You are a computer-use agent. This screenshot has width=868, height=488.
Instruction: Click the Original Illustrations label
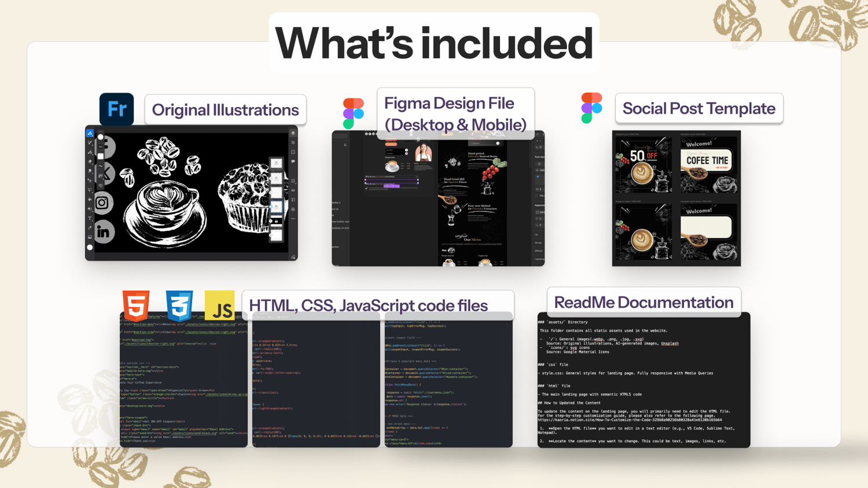[225, 110]
